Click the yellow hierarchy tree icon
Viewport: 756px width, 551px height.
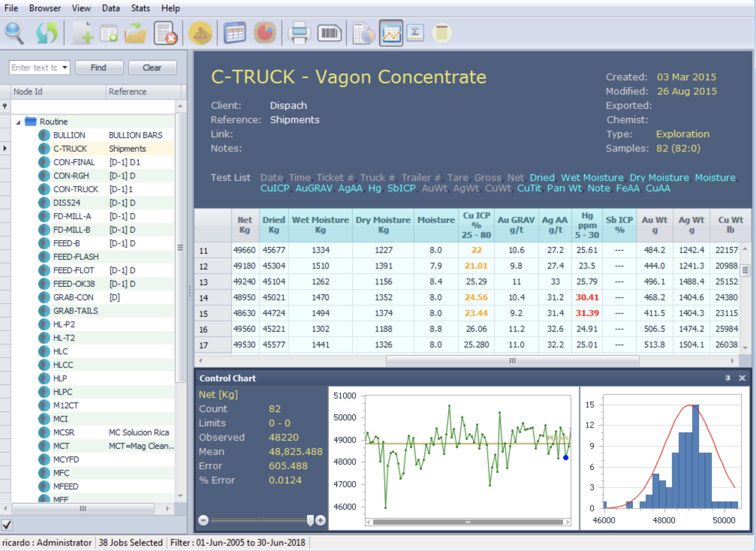click(200, 33)
